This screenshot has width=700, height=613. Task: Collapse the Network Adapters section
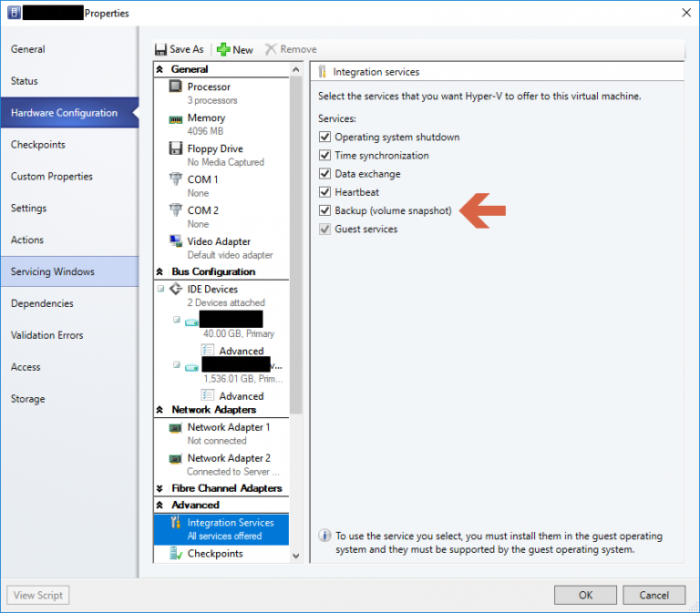pyautogui.click(x=160, y=410)
